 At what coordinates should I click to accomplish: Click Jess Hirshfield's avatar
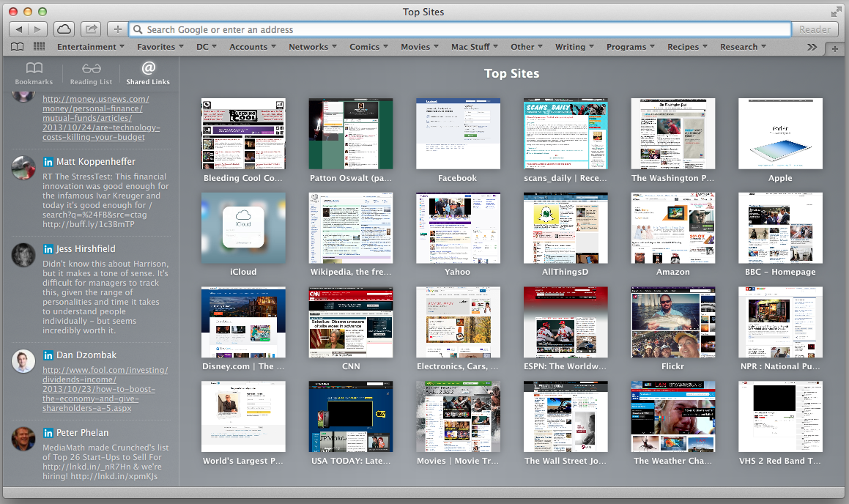coord(23,255)
